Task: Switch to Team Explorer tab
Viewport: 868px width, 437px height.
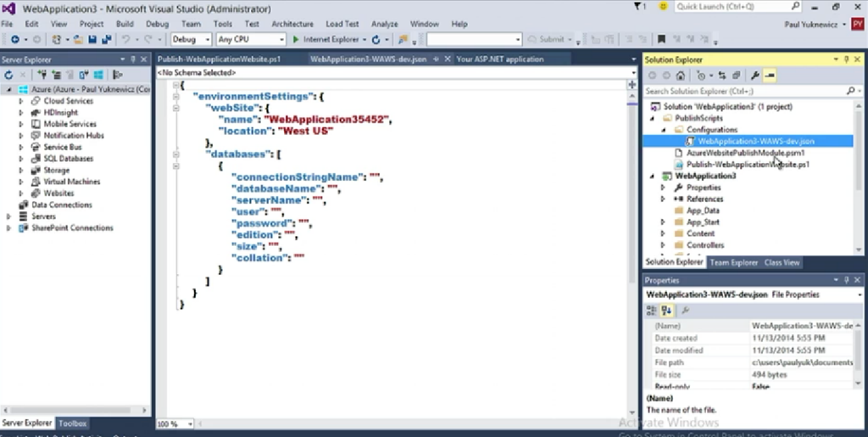Action: coord(733,263)
